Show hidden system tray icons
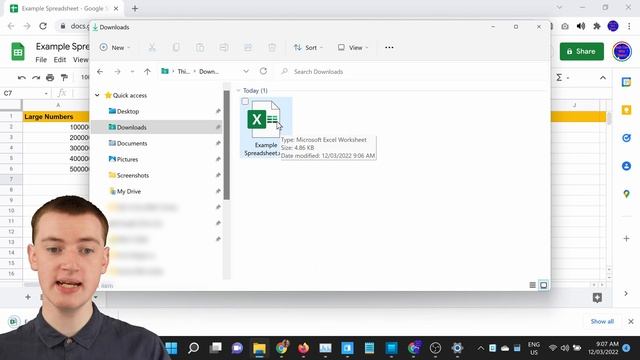Image resolution: width=640 pixels, height=360 pixels. click(480, 348)
